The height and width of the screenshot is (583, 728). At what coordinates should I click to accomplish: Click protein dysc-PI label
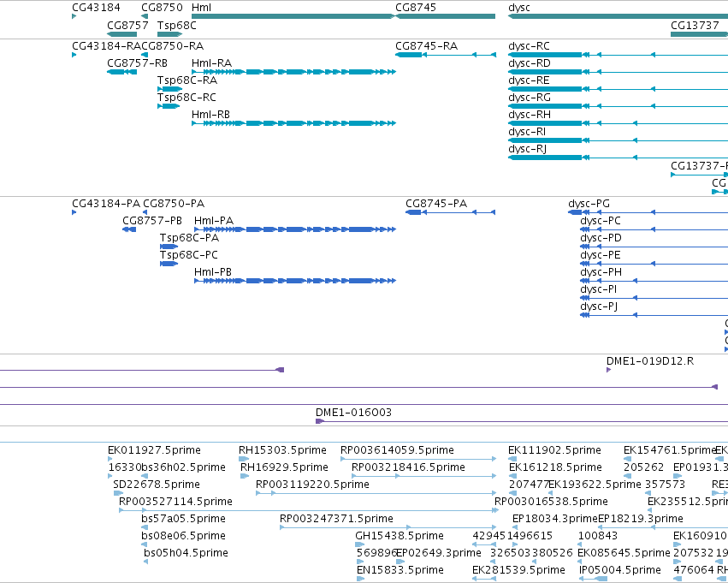[x=599, y=289]
